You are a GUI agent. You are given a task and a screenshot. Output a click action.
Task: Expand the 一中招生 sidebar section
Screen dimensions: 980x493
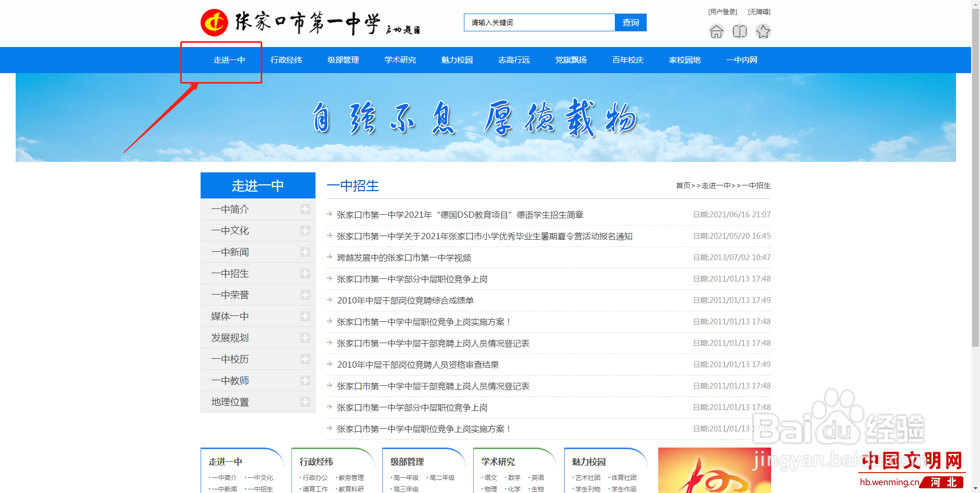click(305, 273)
